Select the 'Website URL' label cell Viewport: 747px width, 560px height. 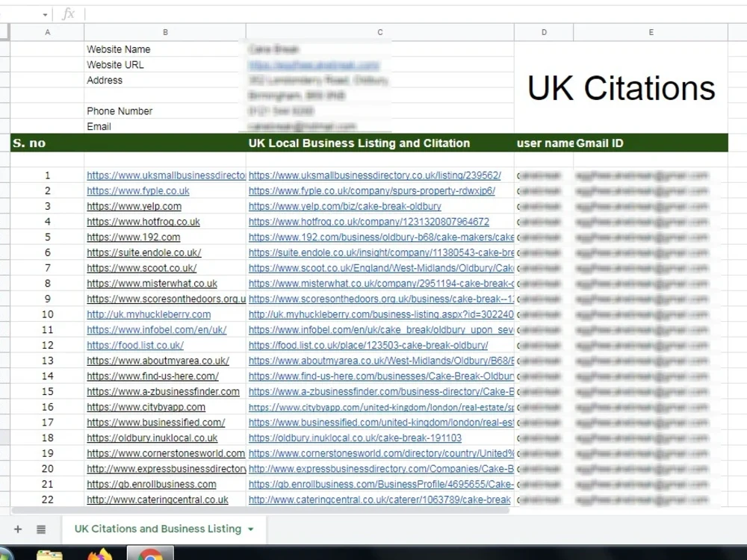pos(165,65)
